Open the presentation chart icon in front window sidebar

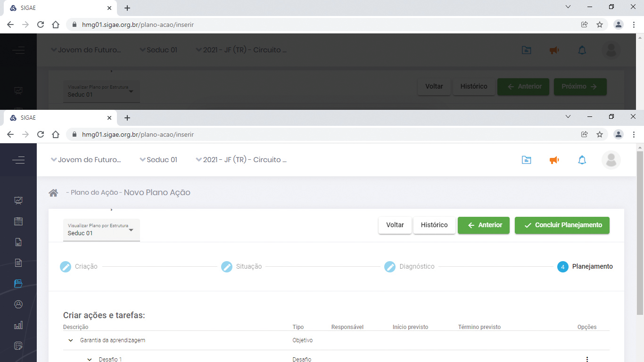pos(18,200)
